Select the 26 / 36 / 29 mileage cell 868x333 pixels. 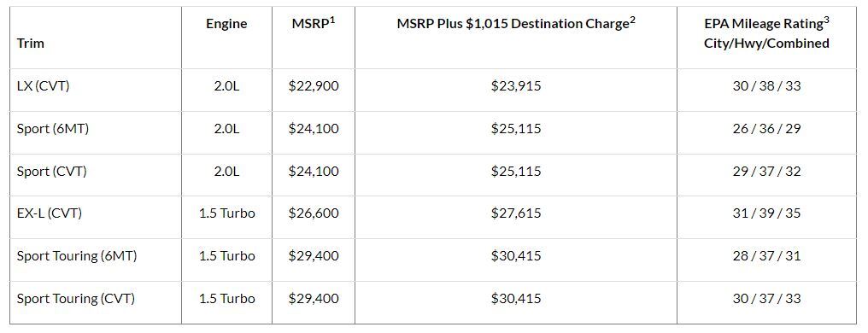[x=766, y=129]
